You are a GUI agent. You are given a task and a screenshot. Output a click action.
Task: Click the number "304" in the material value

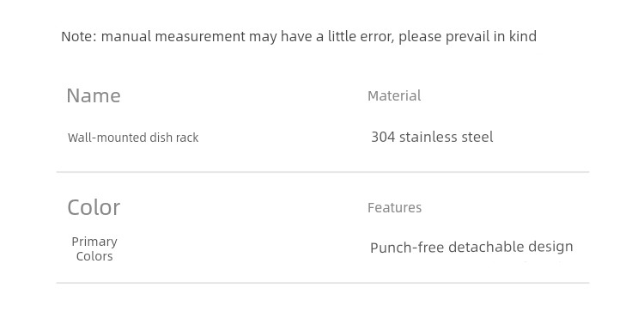pyautogui.click(x=383, y=137)
